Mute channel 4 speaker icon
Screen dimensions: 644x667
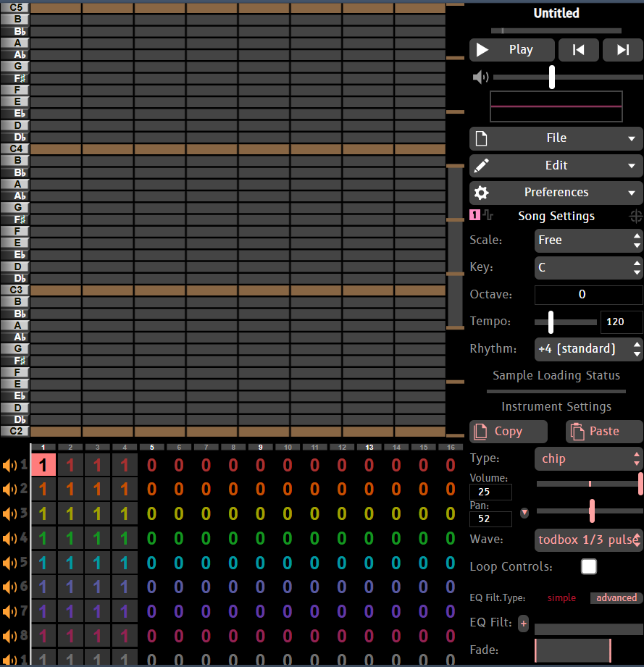(x=9, y=539)
